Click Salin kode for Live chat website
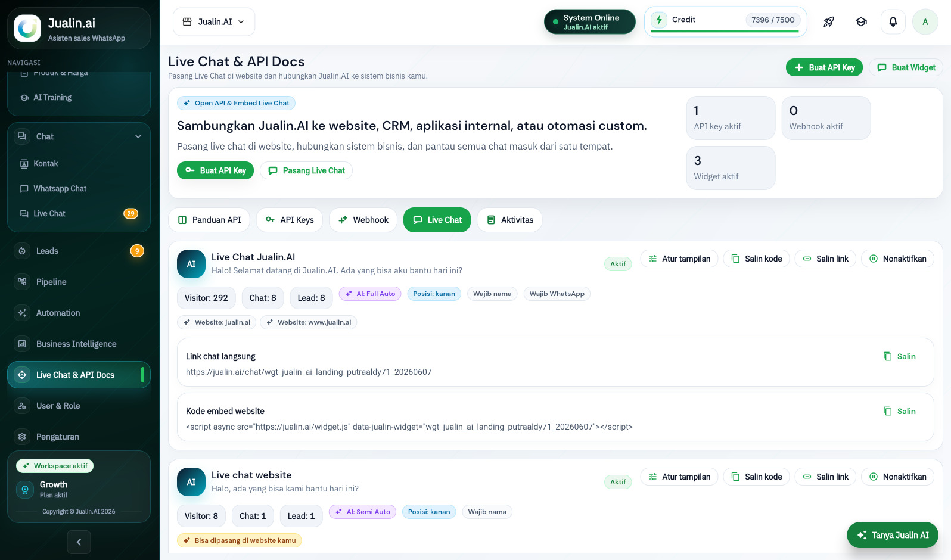This screenshot has width=951, height=560. click(757, 477)
